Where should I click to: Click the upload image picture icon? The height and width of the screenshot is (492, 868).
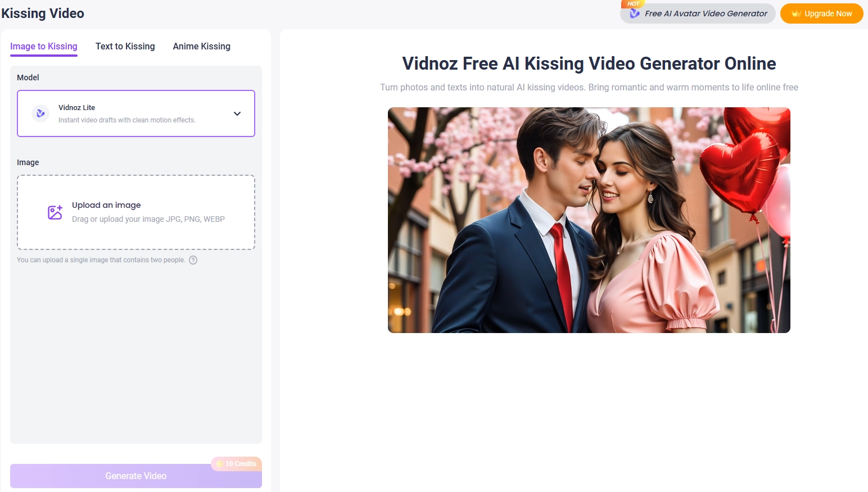55,212
